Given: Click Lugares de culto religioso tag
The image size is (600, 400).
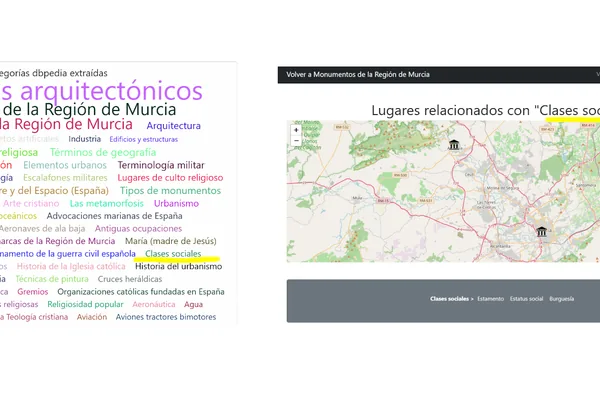Looking at the screenshot, I should pos(170,178).
